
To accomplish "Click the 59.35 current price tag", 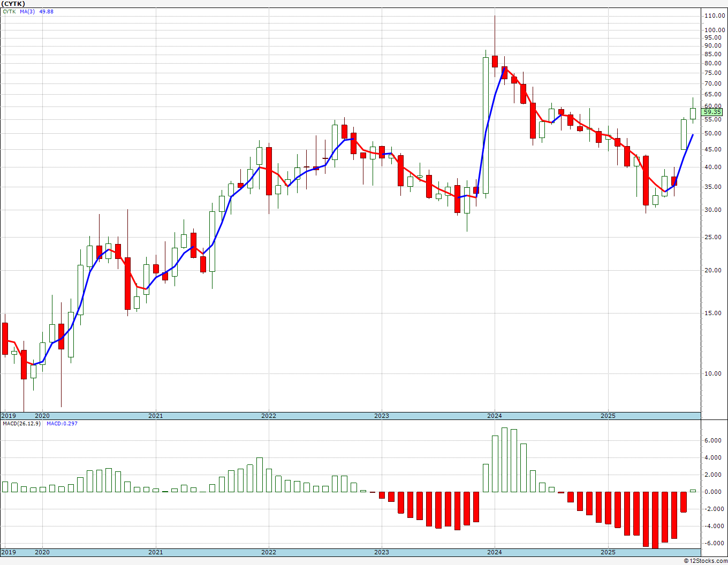I will [712, 112].
